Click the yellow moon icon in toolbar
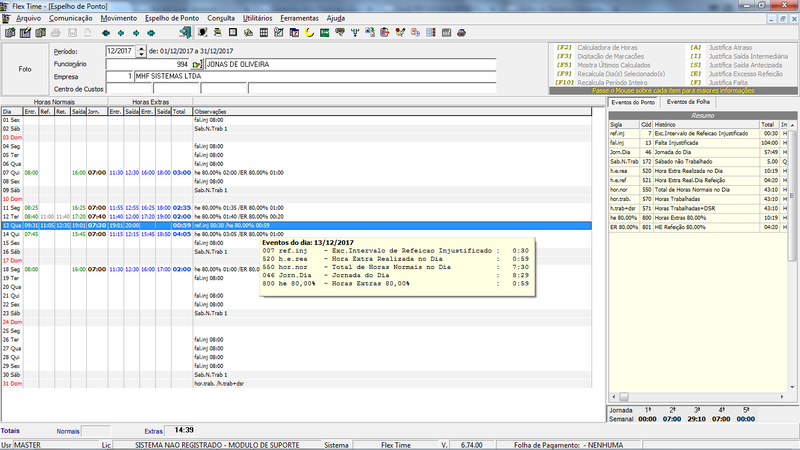Viewport: 800px width, 450px height. (309, 33)
